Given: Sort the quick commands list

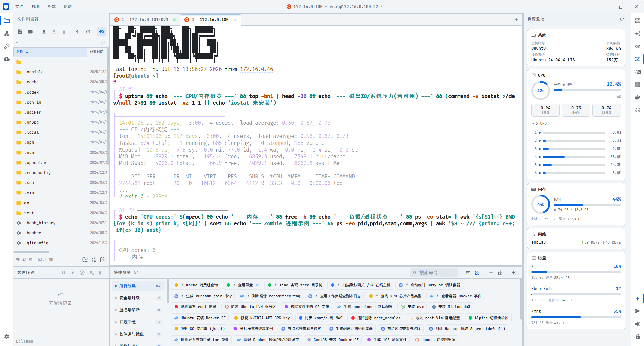Looking at the screenshot, I should [468, 273].
